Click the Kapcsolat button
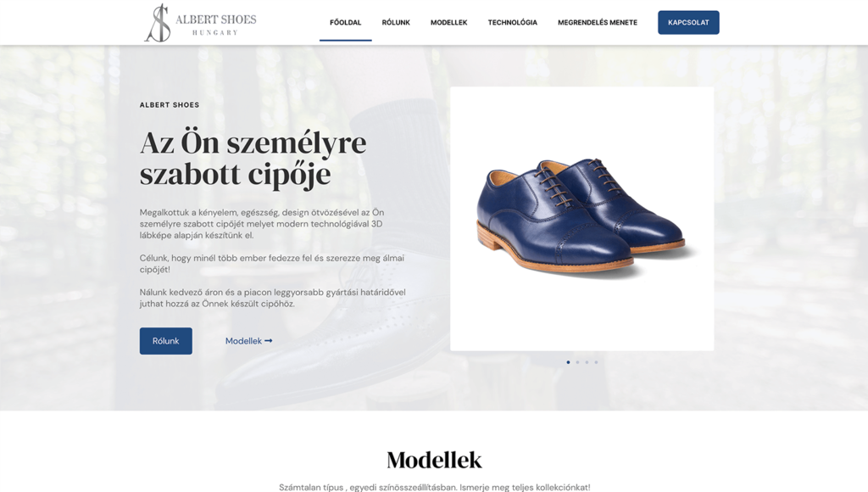The image size is (868, 492). pyautogui.click(x=688, y=23)
